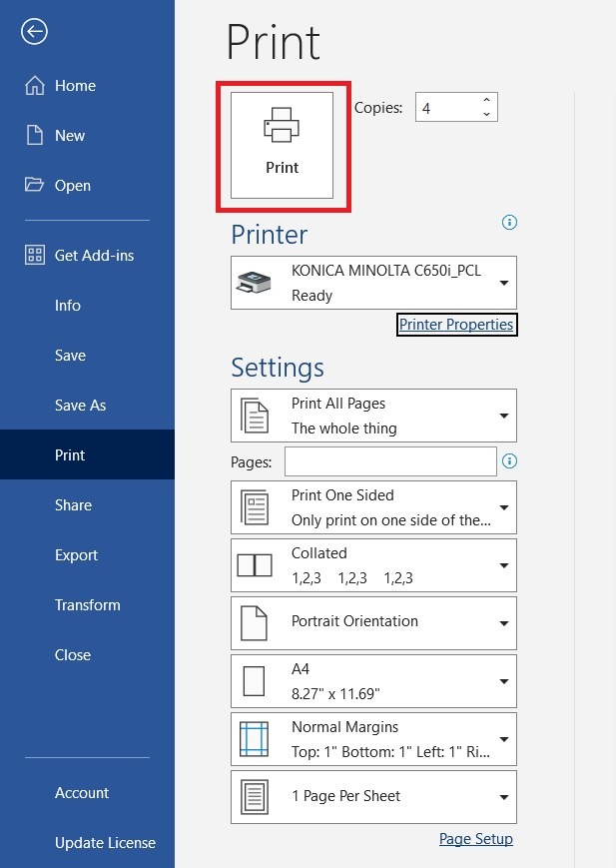Decrease the number of copies
616x868 pixels.
(x=486, y=114)
